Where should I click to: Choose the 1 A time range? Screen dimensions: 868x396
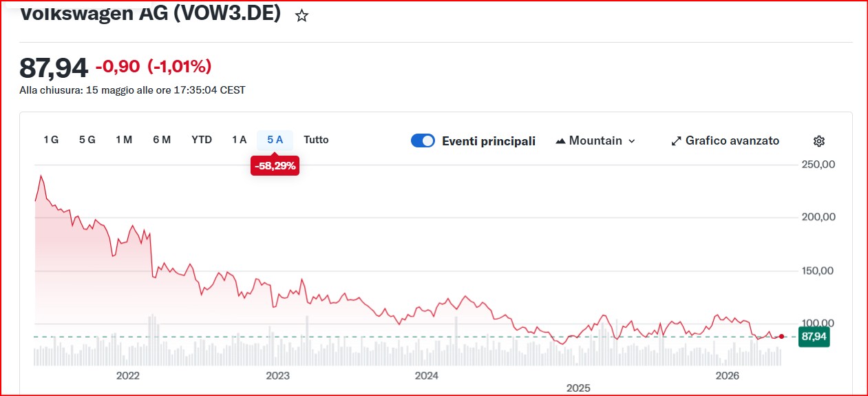pyautogui.click(x=239, y=140)
